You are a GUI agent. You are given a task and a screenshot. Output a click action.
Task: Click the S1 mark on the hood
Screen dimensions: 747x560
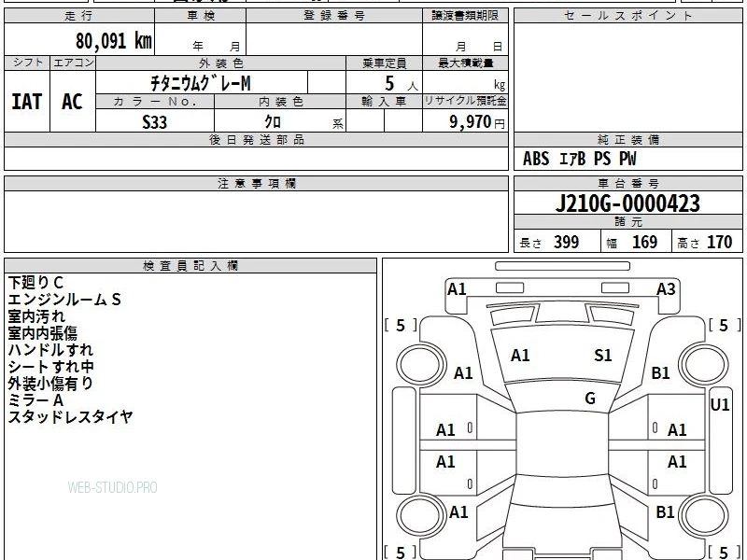pyautogui.click(x=603, y=356)
